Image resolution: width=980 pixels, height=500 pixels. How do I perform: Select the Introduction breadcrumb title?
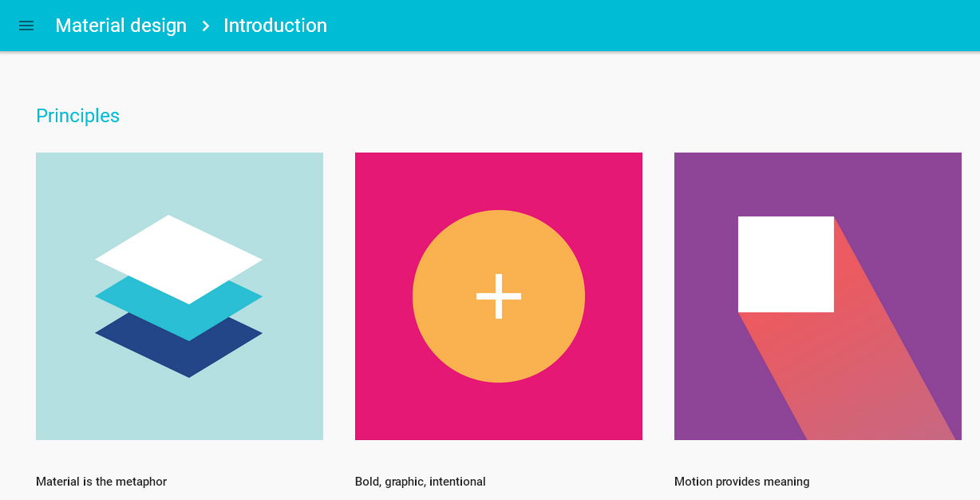pyautogui.click(x=275, y=26)
